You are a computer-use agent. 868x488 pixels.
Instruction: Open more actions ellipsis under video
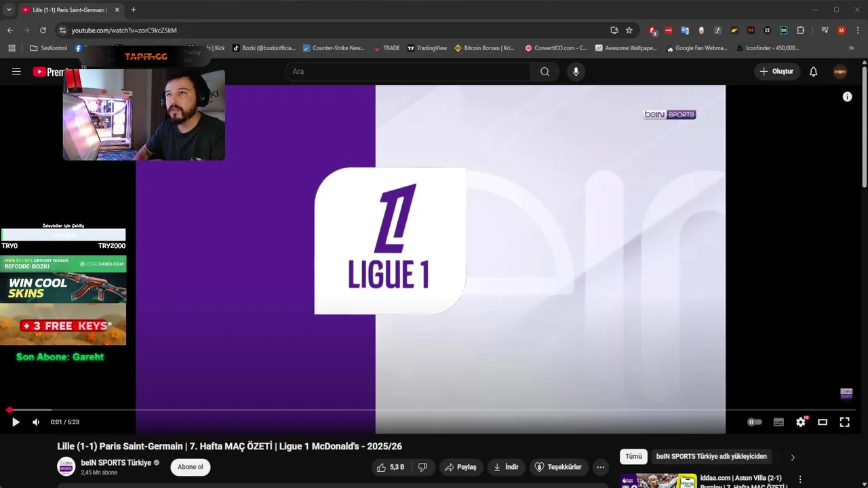(x=600, y=467)
